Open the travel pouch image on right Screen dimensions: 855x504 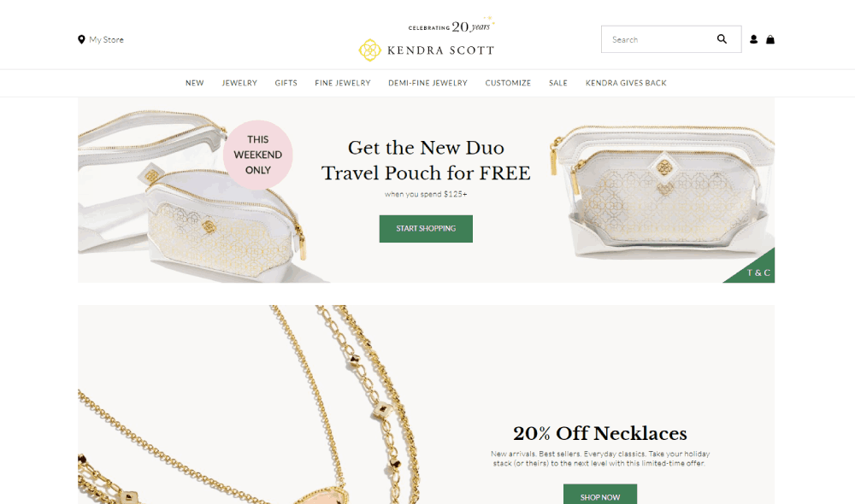coord(662,190)
